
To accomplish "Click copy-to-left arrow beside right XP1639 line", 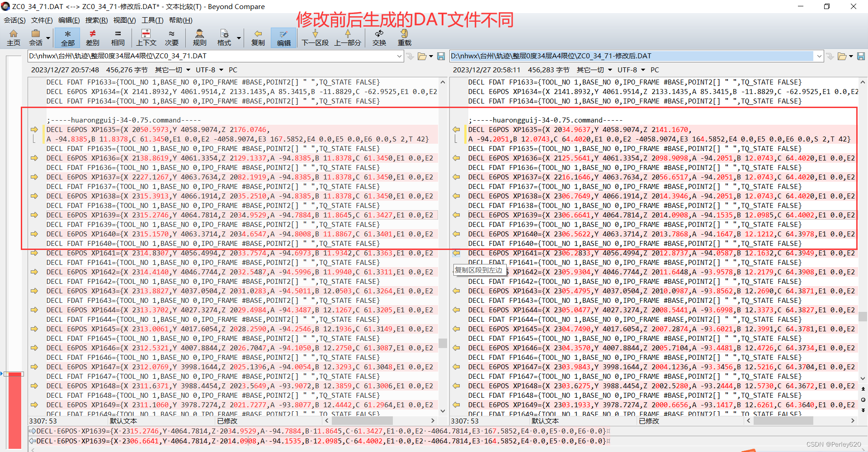I will pos(456,215).
